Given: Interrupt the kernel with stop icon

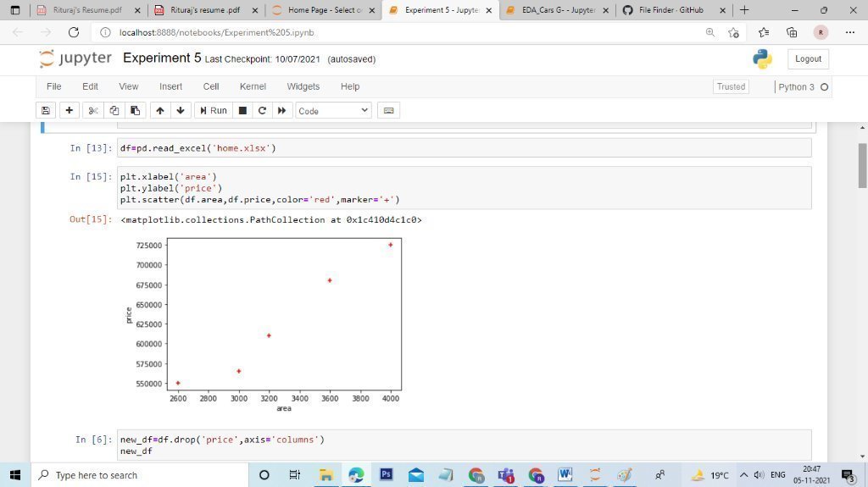Looking at the screenshot, I should (242, 111).
